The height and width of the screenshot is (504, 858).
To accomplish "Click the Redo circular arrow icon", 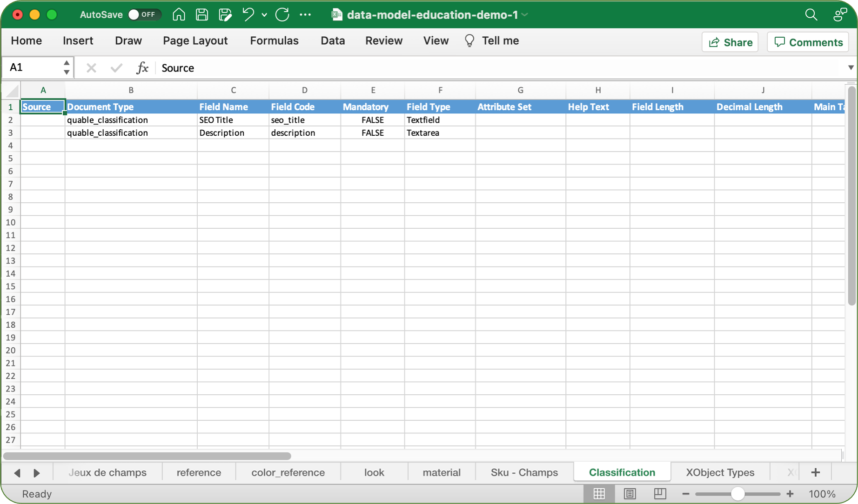I will pyautogui.click(x=282, y=15).
